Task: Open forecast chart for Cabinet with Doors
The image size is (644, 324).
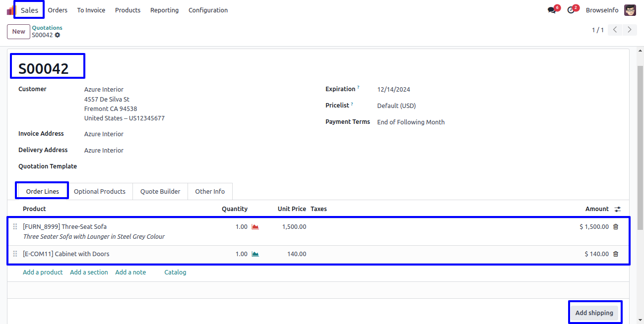Action: point(255,254)
